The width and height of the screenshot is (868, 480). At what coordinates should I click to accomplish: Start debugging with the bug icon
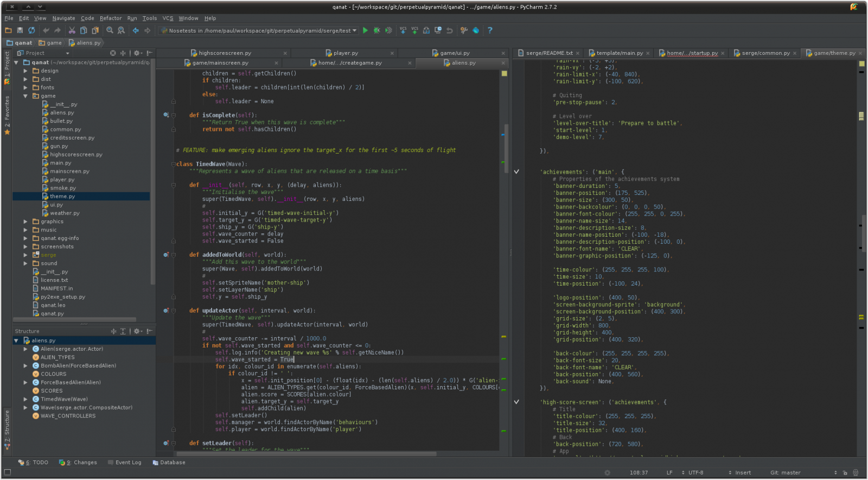click(376, 30)
